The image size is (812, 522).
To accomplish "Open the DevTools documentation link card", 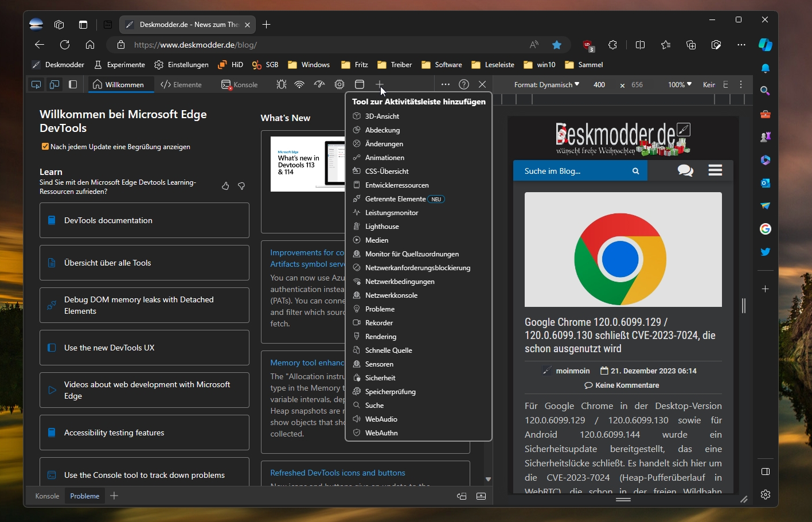I will (x=145, y=220).
